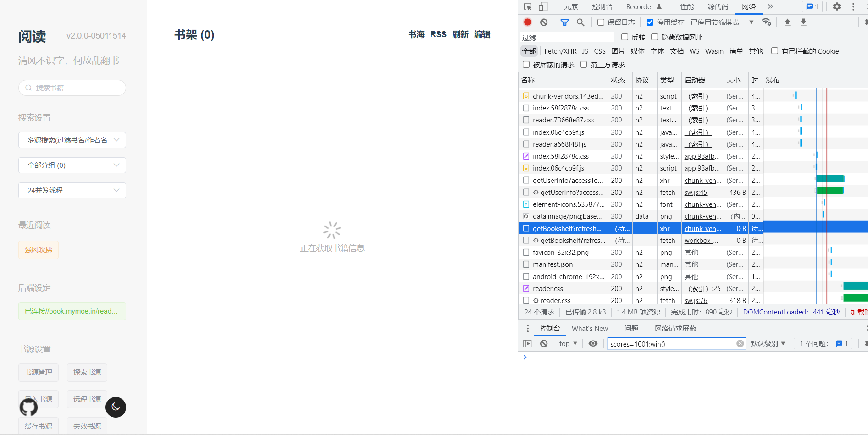Open the network filter funnel icon
The width and height of the screenshot is (868, 435).
(x=564, y=22)
